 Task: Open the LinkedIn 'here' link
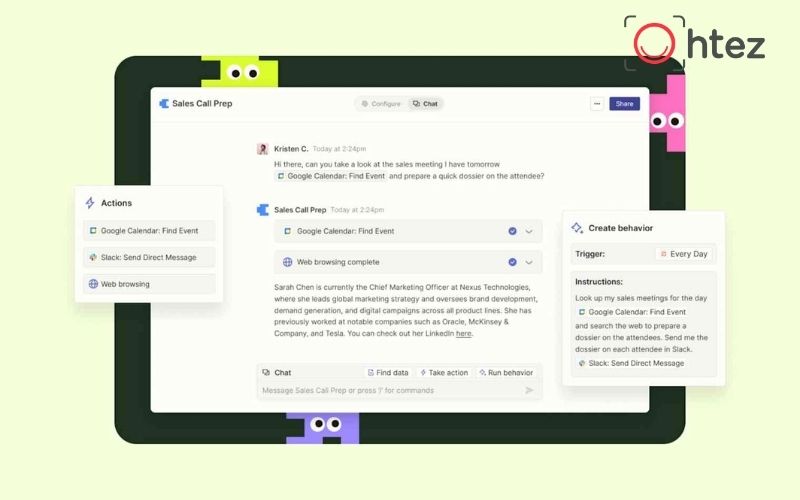(x=463, y=334)
